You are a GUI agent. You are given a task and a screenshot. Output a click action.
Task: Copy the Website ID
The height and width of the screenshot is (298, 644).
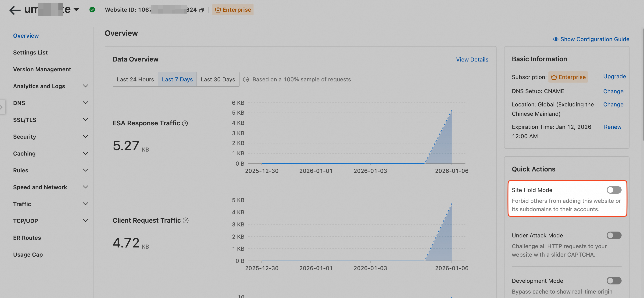(201, 10)
